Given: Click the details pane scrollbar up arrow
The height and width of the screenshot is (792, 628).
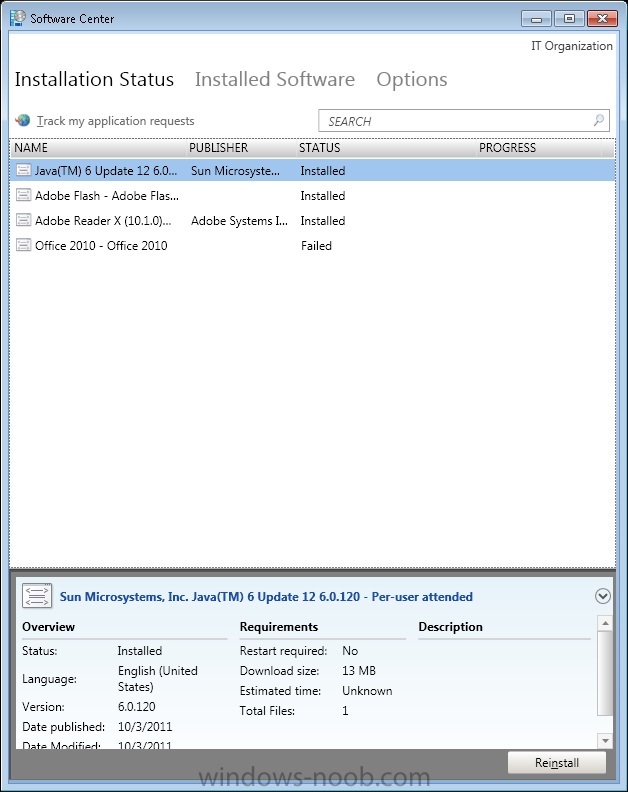Looking at the screenshot, I should [x=605, y=623].
